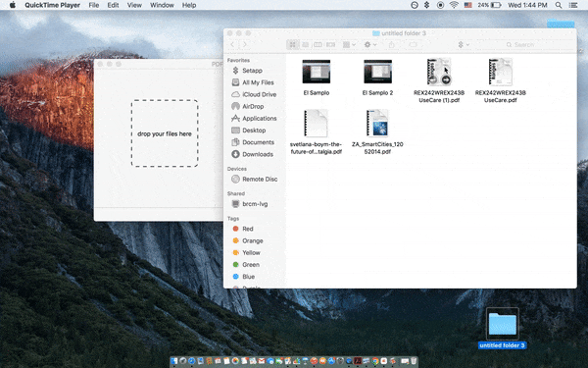Image resolution: width=588 pixels, height=368 pixels.
Task: Open the Dropbox dropdown in Finder toolbar
Action: (464, 45)
